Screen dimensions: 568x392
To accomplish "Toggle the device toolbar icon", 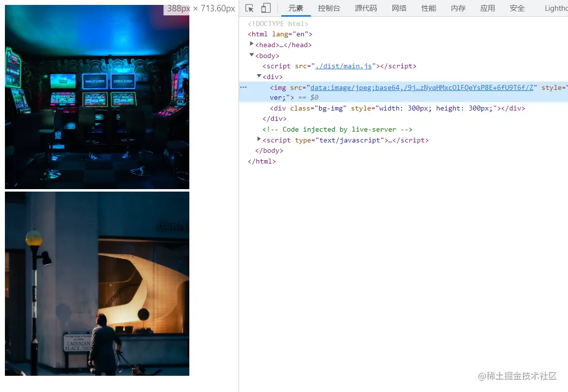I will (266, 8).
